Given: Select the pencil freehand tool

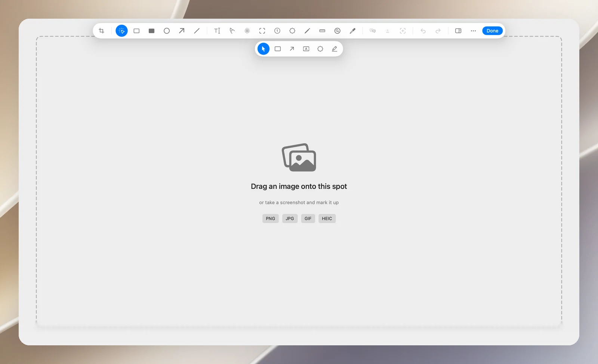Looking at the screenshot, I should 307,31.
